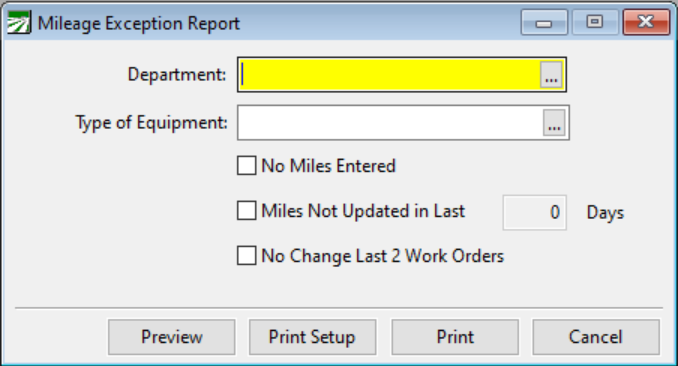Check Miles Not Updated in Last
The height and width of the screenshot is (366, 678).
(x=246, y=211)
